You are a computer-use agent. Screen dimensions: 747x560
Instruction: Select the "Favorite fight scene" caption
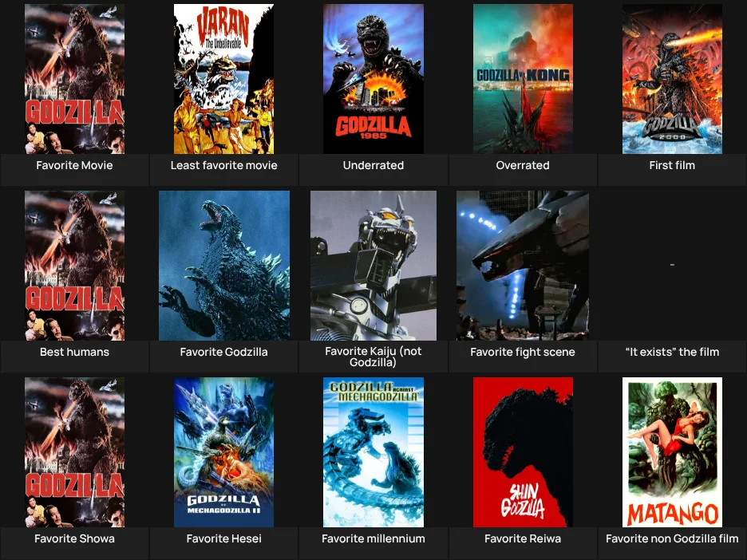(x=523, y=352)
